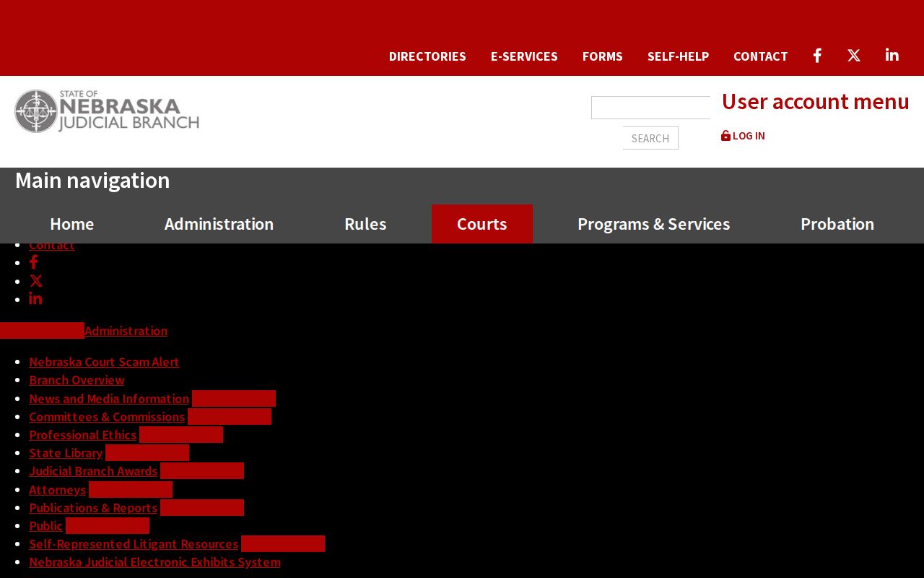This screenshot has height=578, width=924.
Task: Click the site search input field
Action: (650, 108)
